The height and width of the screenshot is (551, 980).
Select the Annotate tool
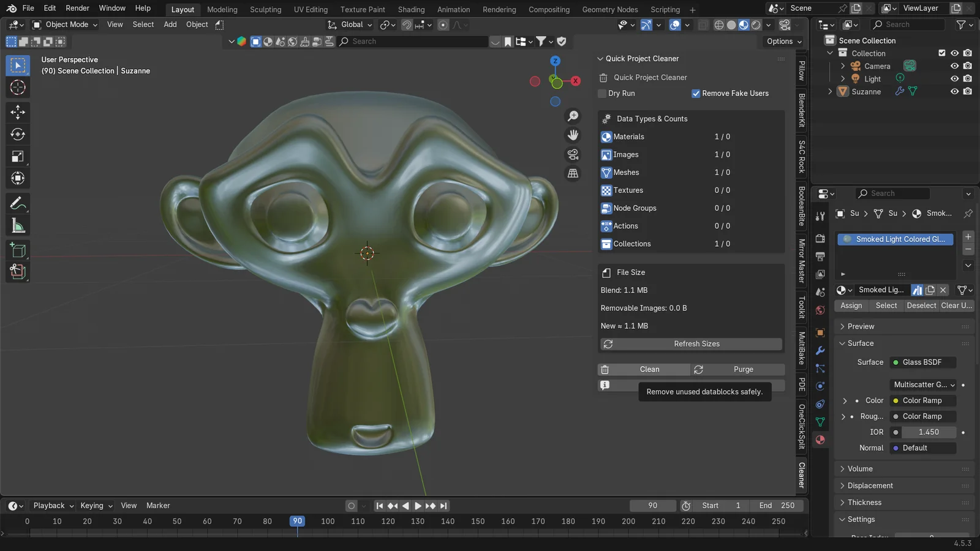pyautogui.click(x=18, y=203)
